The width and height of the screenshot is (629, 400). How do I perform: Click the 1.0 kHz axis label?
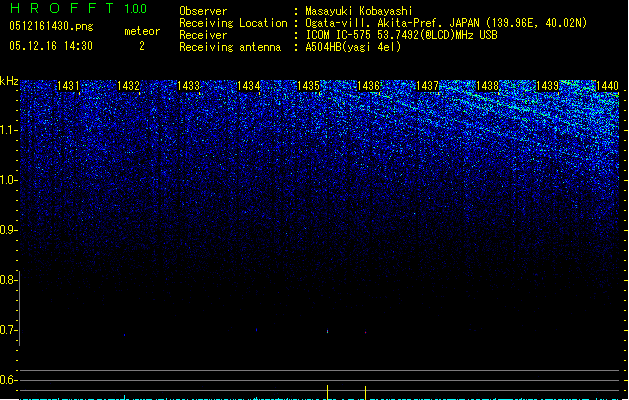[x=9, y=180]
